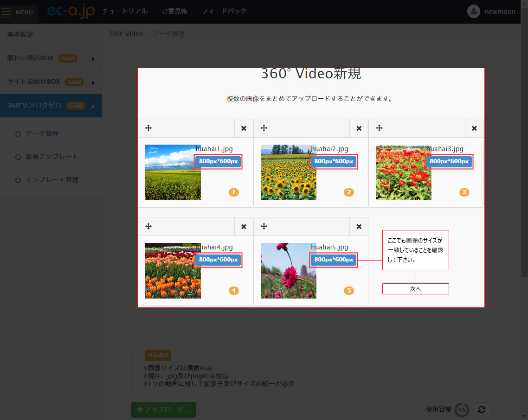Remove huahai5.jpg with its X icon
Screen dimensions: 528x420
point(359,227)
